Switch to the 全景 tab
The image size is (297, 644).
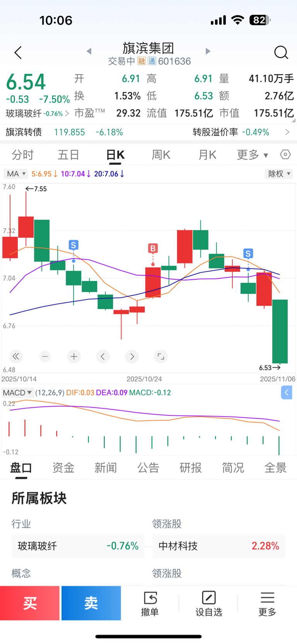(275, 468)
